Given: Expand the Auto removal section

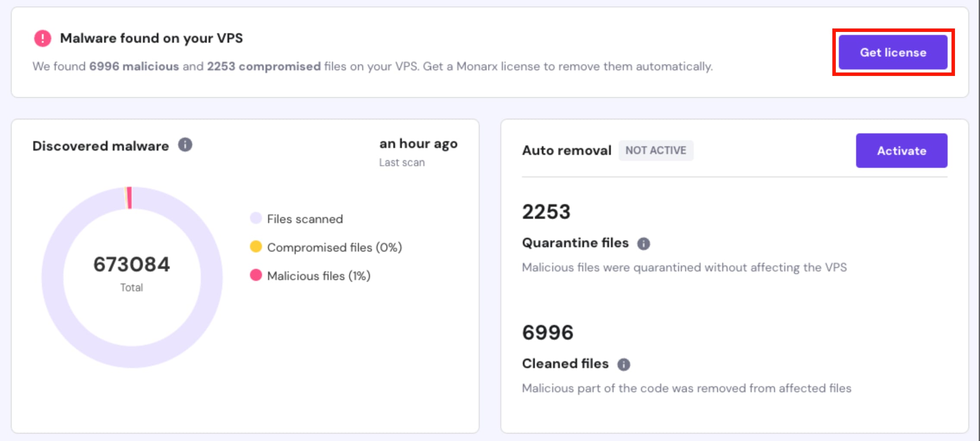Looking at the screenshot, I should click(566, 150).
